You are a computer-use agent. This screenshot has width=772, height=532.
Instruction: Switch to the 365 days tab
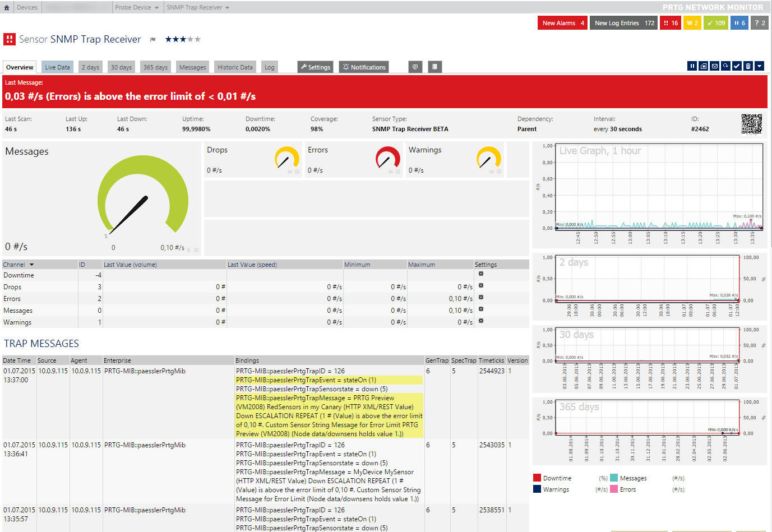click(x=155, y=67)
